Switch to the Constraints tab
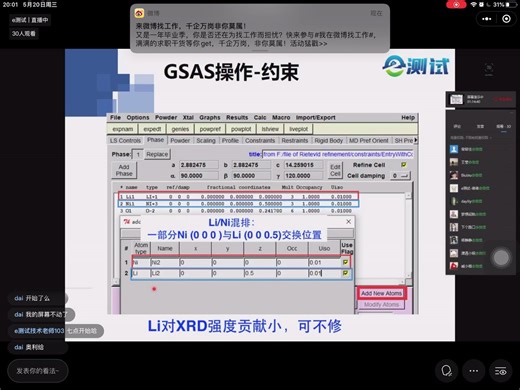The height and width of the screenshot is (390, 520). pyautogui.click(x=260, y=140)
